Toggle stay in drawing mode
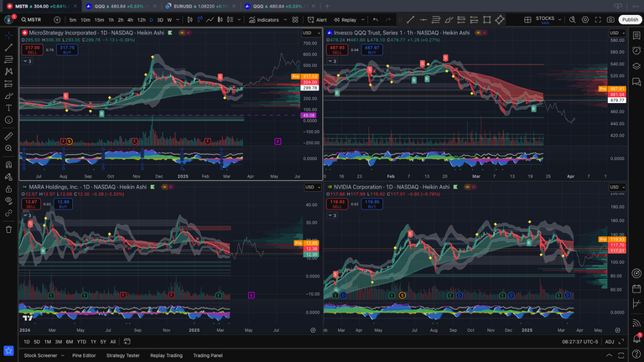 (x=8, y=177)
